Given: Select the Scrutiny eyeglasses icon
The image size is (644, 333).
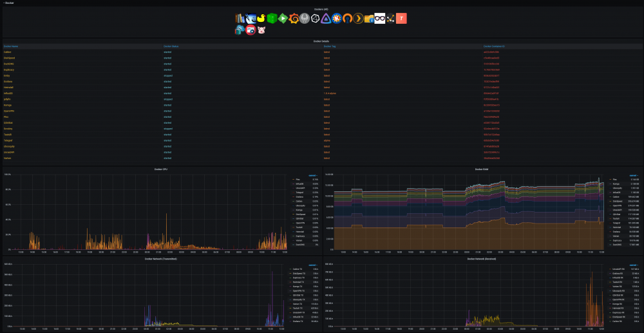Looking at the screenshot, I should [380, 18].
